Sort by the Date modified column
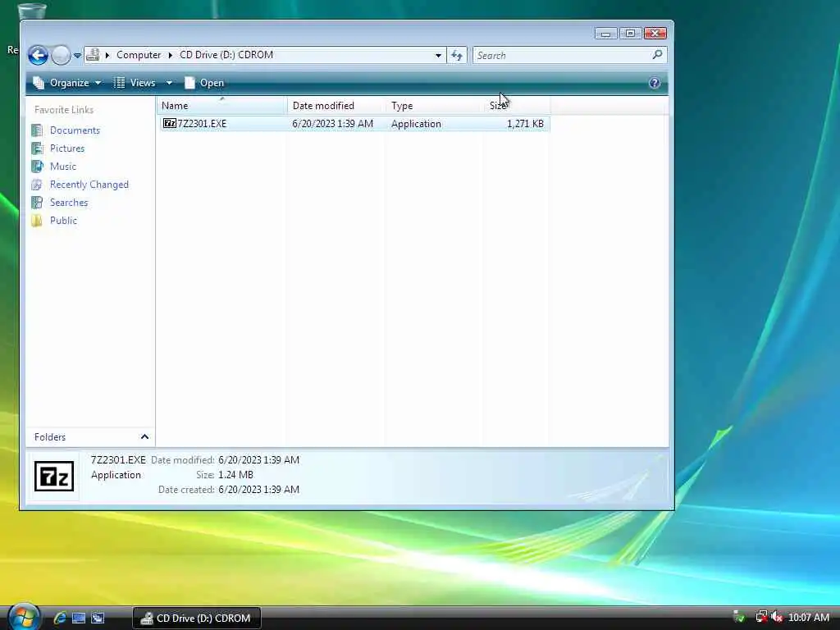The height and width of the screenshot is (630, 840). (x=336, y=106)
